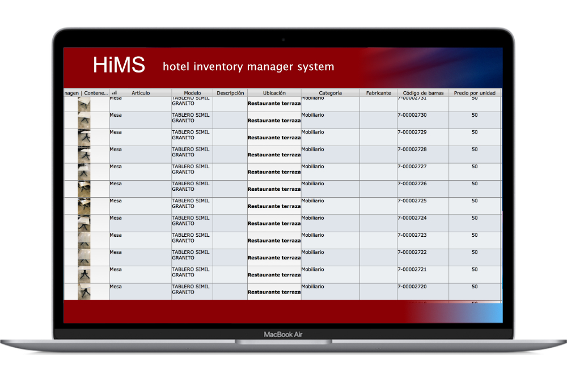Sort table by Ubicación header
Screen dimensions: 567x392
point(274,93)
